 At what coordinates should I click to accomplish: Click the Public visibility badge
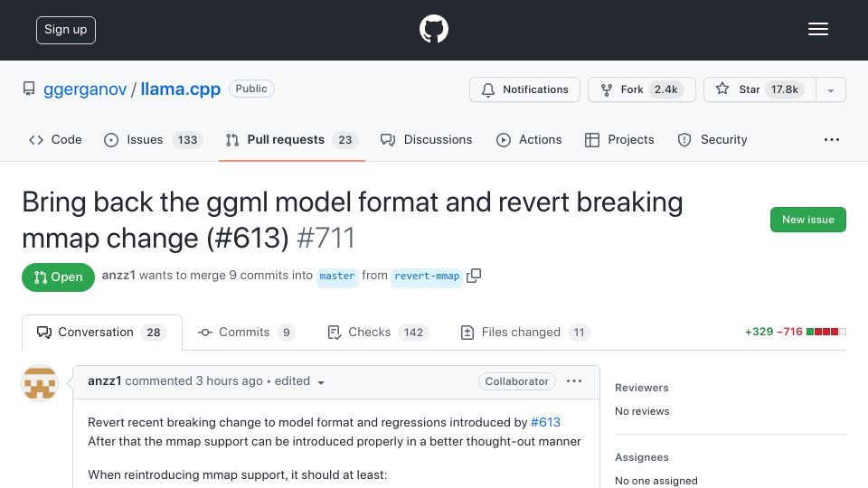click(251, 89)
